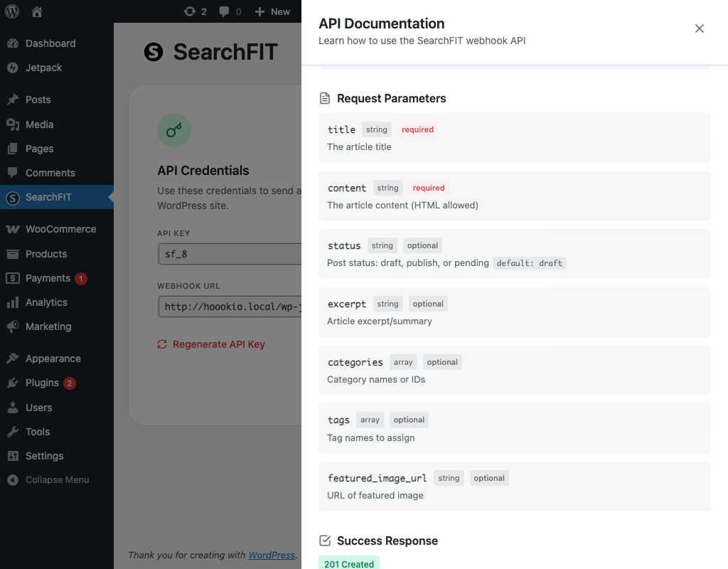Click the Webhook URL field
728x569 pixels.
(229, 307)
